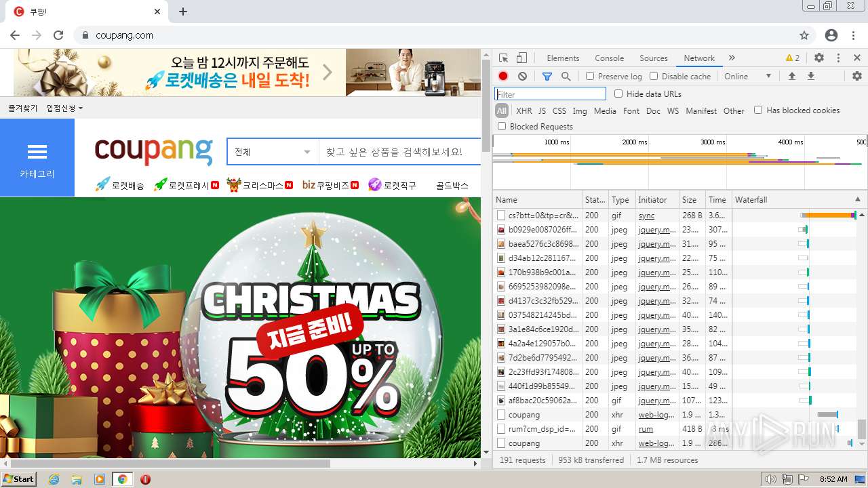This screenshot has height=488, width=868.
Task: Close the DevTools panel
Action: [x=857, y=58]
